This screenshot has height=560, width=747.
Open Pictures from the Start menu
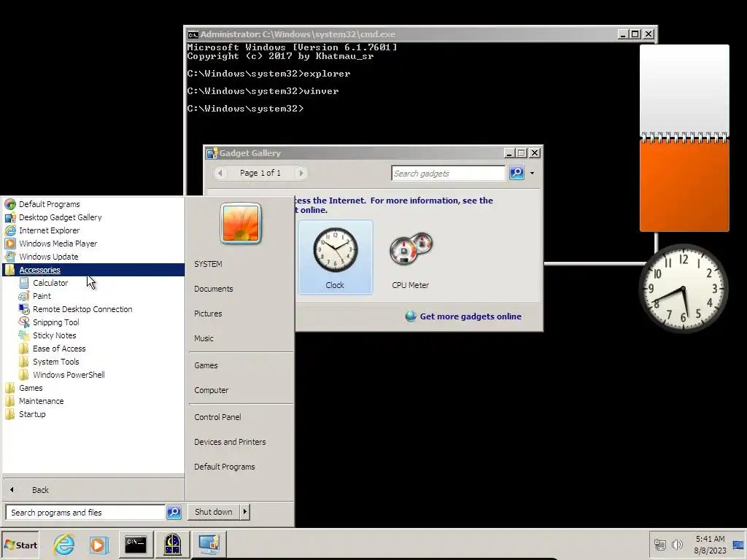tap(208, 314)
